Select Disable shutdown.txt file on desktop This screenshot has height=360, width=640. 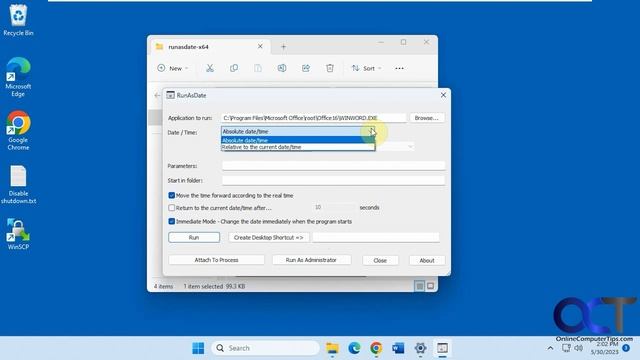pos(18,184)
